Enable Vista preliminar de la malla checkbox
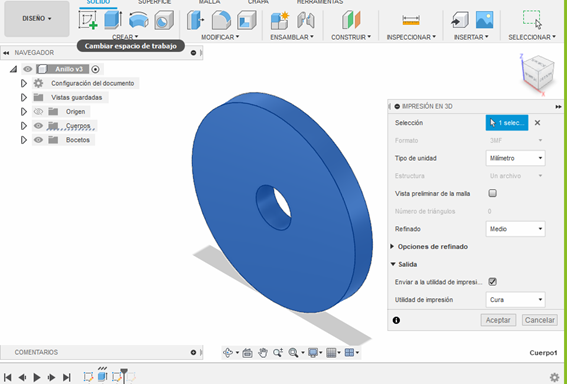567x384 pixels. tap(492, 193)
